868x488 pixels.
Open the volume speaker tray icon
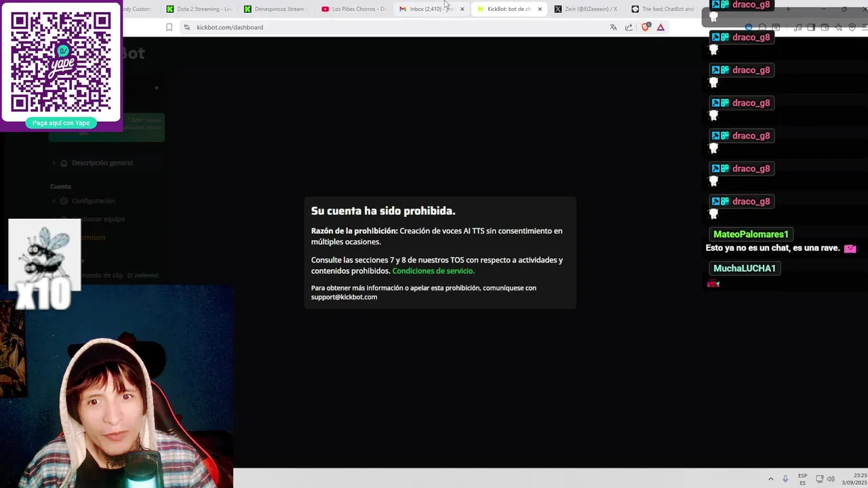[831, 479]
